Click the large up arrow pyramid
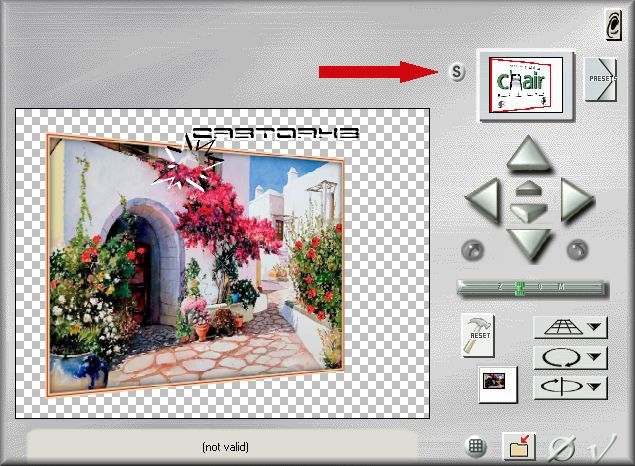Viewport: 635px width, 466px height. point(528,154)
